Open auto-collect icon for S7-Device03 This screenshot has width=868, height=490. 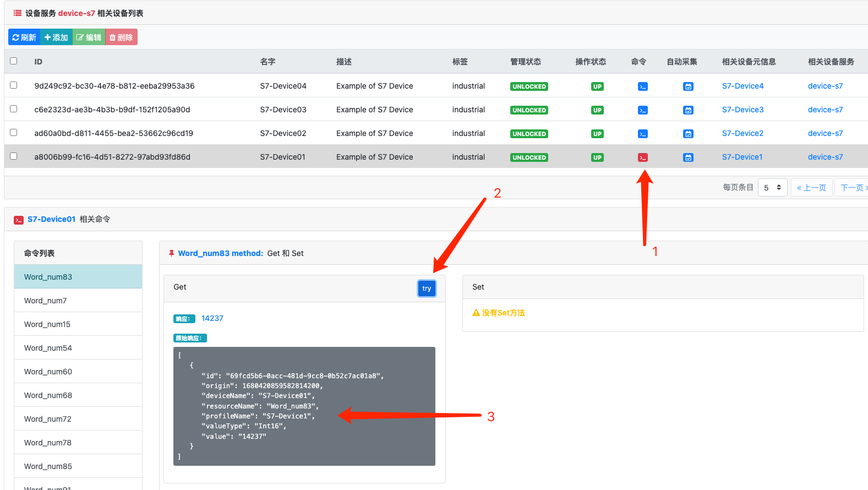coord(687,110)
